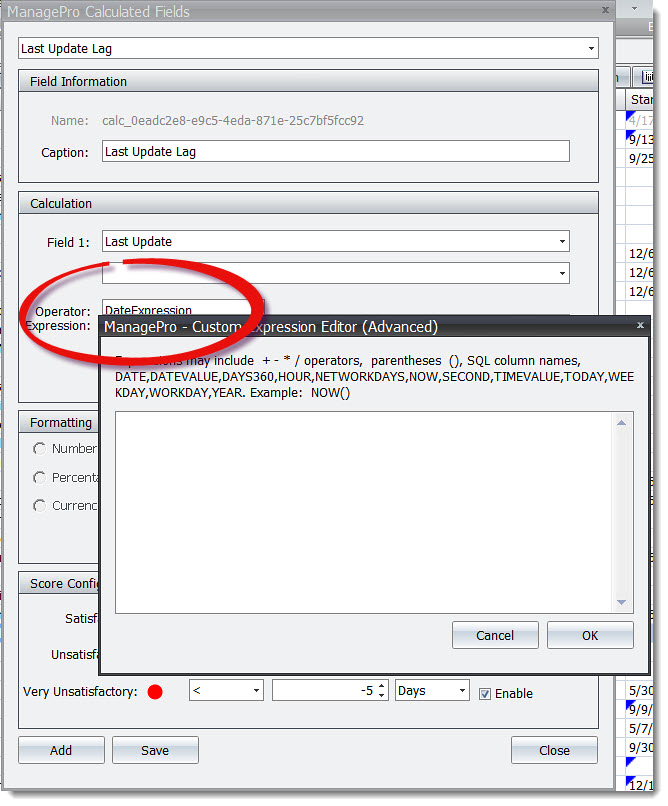668x806 pixels.
Task: Click the Save button
Action: (155, 750)
